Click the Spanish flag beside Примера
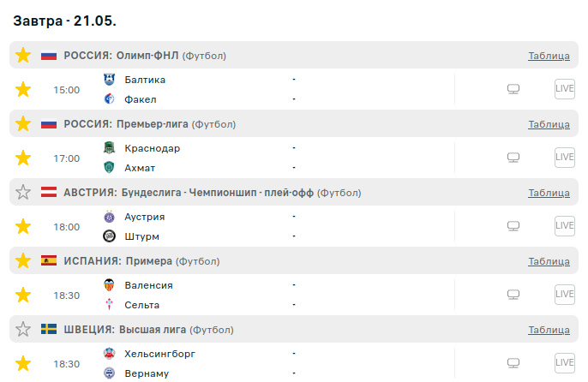 coord(48,261)
